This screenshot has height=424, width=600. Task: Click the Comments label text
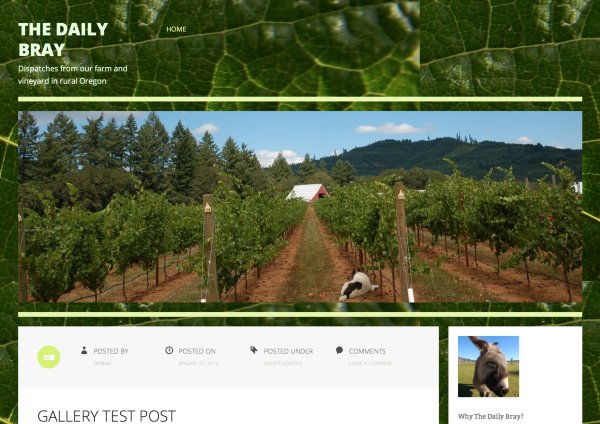click(367, 351)
